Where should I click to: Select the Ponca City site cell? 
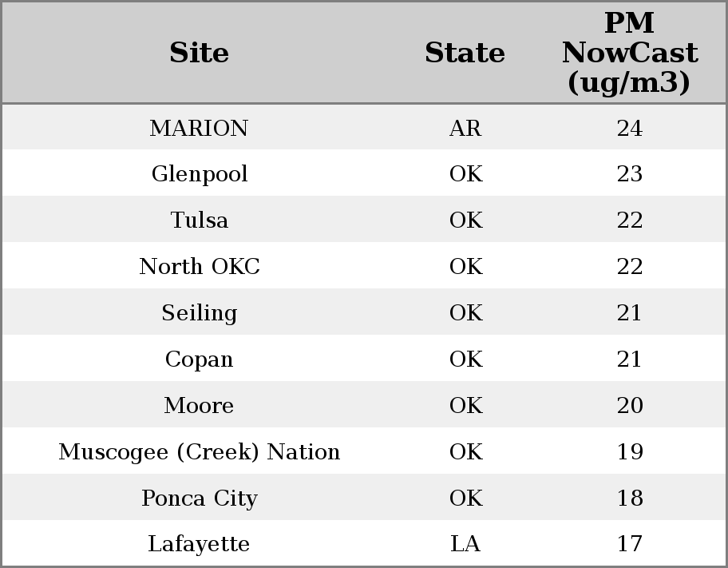click(x=199, y=498)
